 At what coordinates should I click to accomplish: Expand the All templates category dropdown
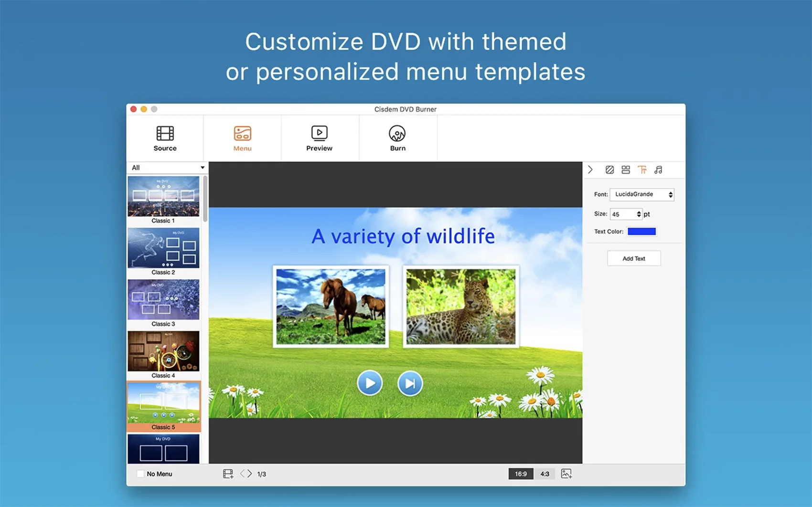click(167, 168)
